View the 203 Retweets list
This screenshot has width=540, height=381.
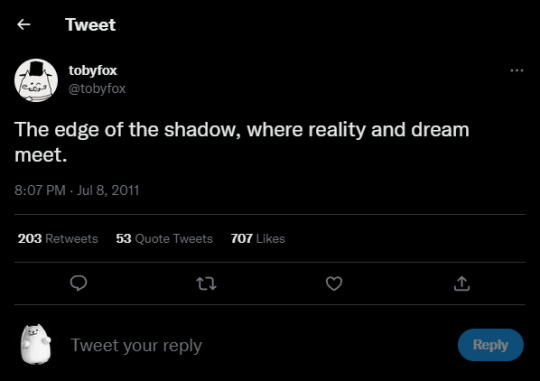click(58, 238)
